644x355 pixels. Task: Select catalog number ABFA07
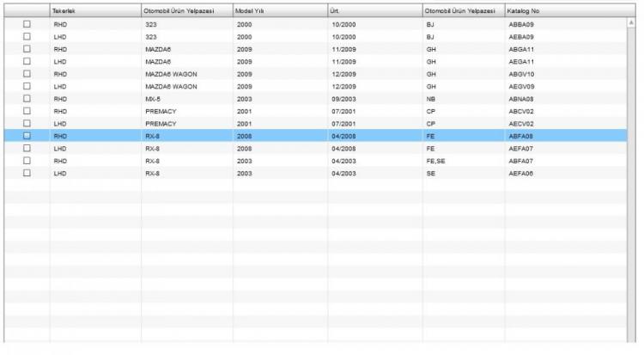click(521, 161)
